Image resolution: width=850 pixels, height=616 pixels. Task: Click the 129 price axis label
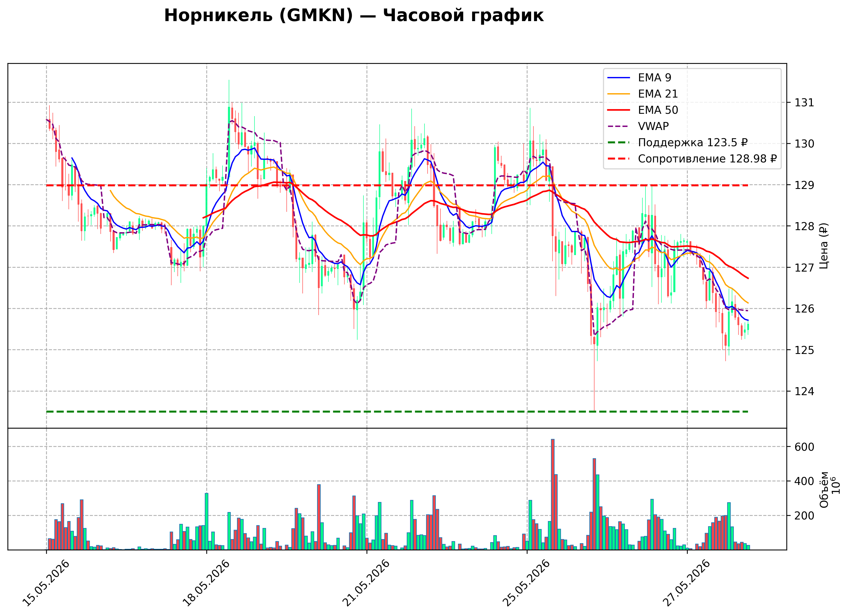tap(804, 185)
